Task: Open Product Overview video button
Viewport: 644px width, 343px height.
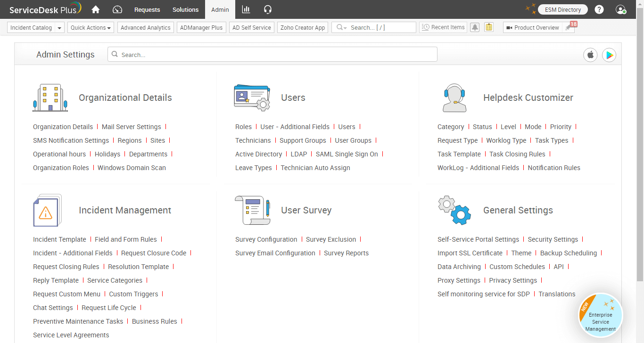Action: point(532,27)
